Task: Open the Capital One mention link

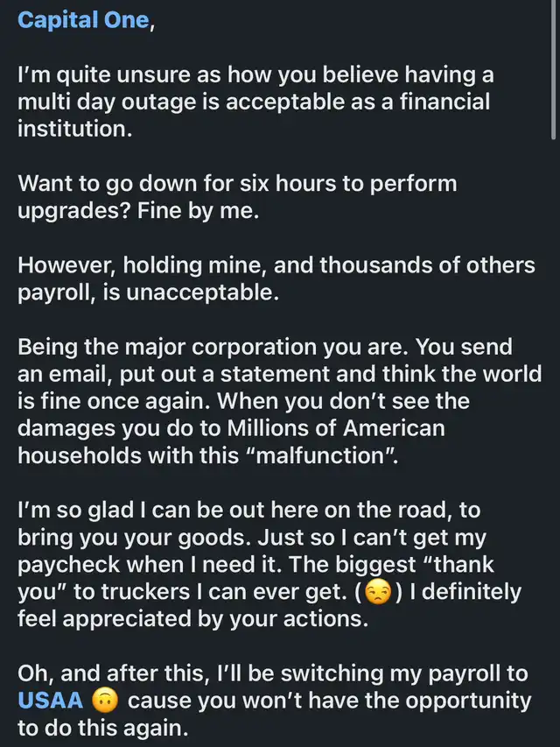Action: coord(83,20)
